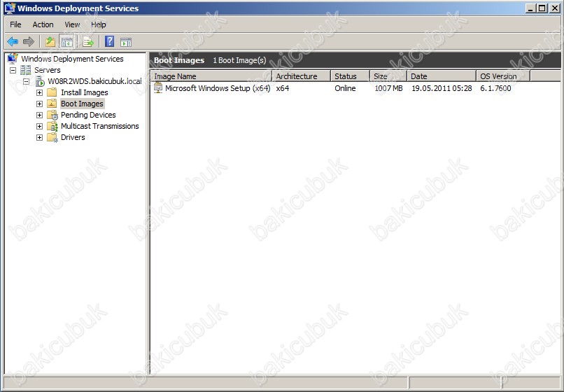Toggle the Show/Hide Action Pane icon
The height and width of the screenshot is (392, 564).
126,42
